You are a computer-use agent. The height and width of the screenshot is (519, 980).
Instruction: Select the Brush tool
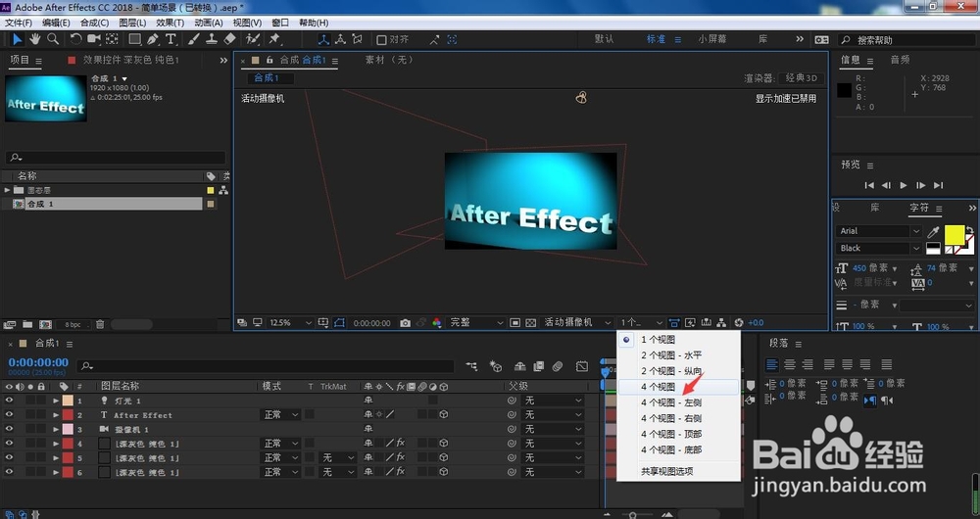[x=194, y=39]
